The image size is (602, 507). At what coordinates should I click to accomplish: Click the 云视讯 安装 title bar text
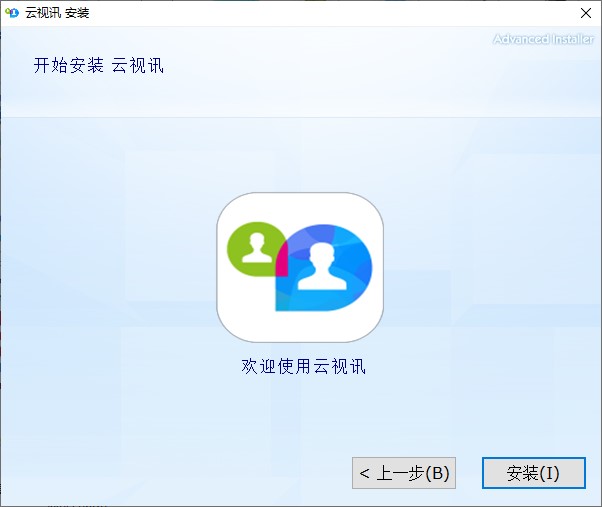click(57, 13)
